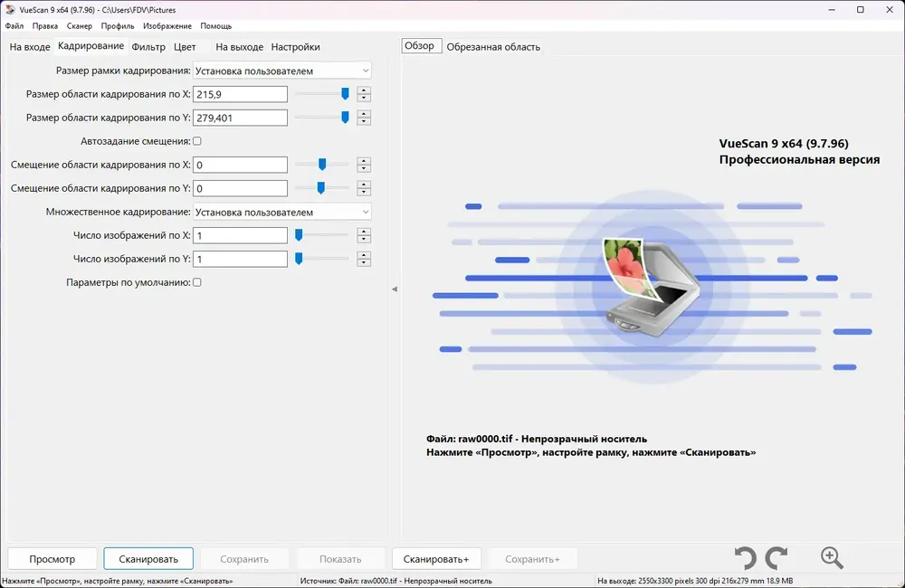The height and width of the screenshot is (588, 905).
Task: Increase Число изображений по Y stepper
Action: coord(364,255)
